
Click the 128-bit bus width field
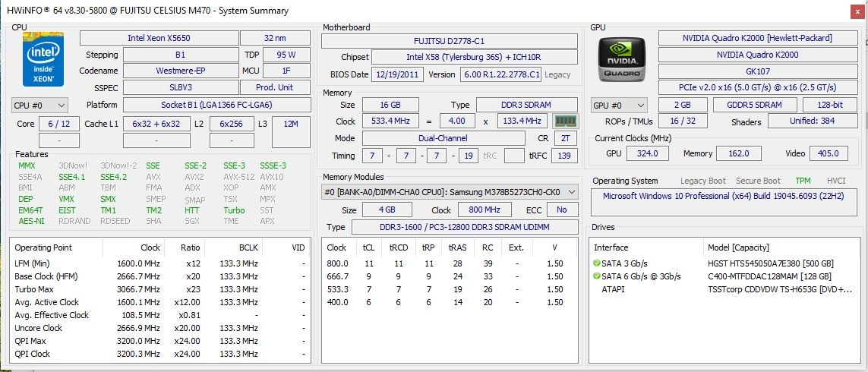[830, 106]
